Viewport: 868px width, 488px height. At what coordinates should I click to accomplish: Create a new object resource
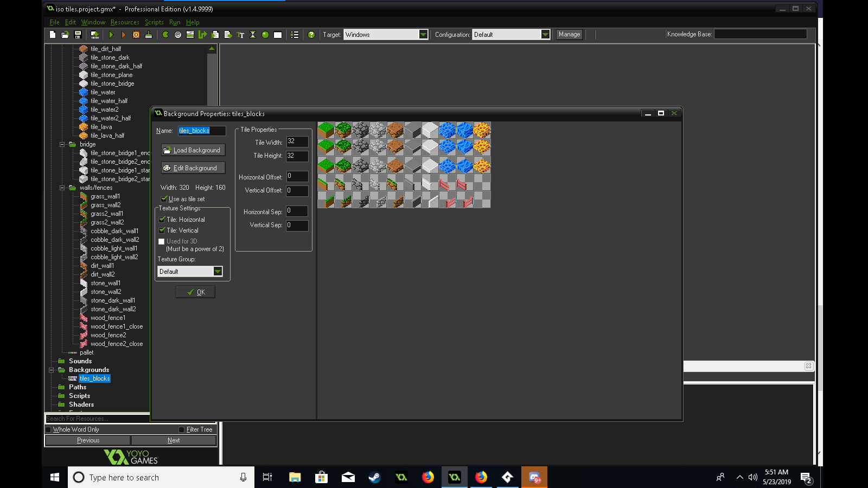tap(265, 34)
